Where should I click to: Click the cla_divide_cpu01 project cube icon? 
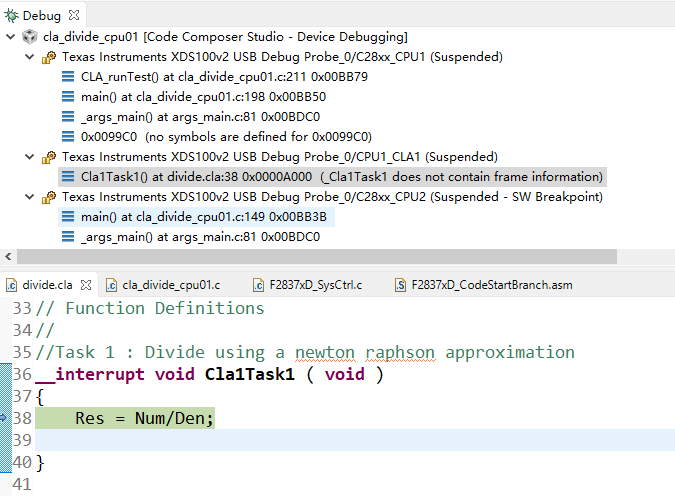29,37
